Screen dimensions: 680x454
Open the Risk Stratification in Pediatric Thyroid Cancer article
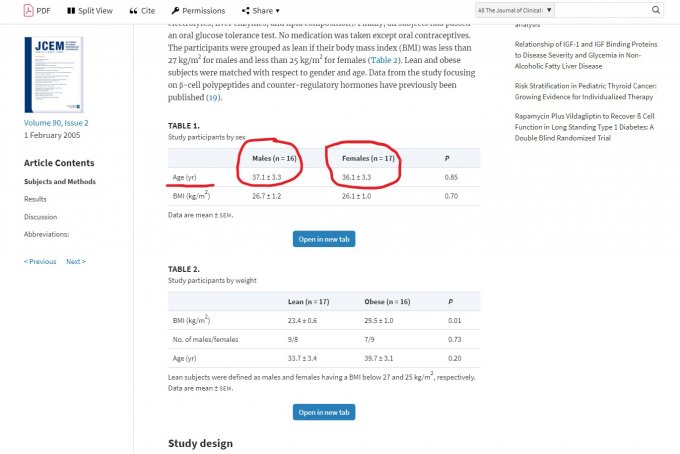tap(585, 92)
